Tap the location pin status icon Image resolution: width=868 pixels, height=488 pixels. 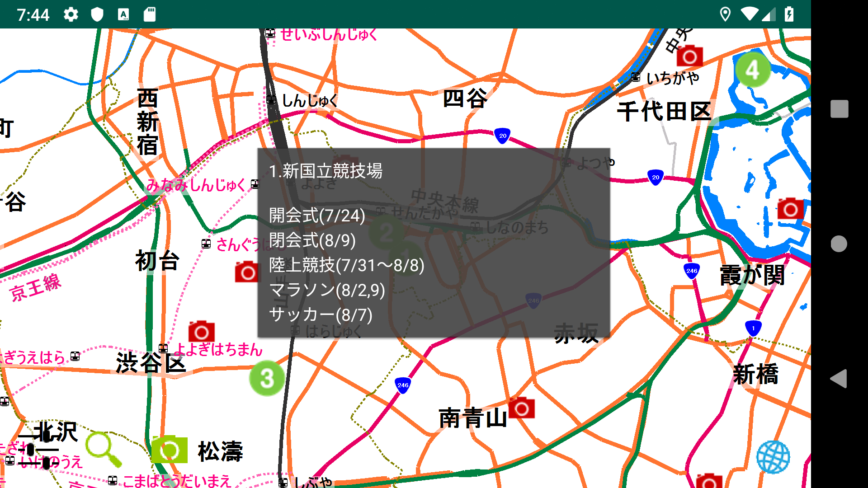pos(725,14)
